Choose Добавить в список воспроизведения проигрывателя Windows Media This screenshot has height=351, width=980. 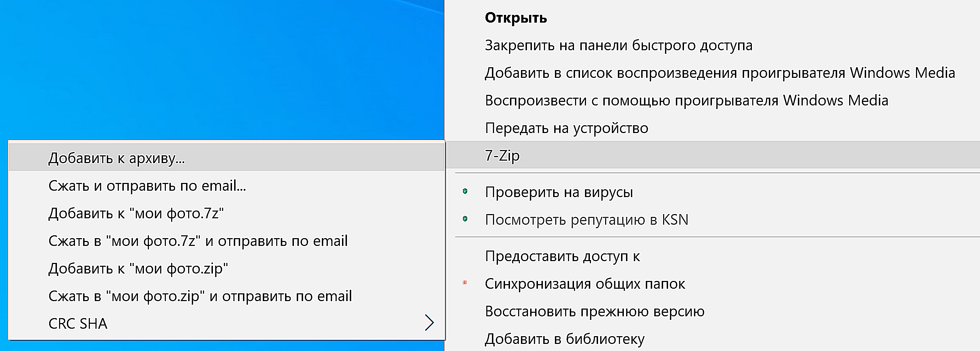click(x=713, y=73)
